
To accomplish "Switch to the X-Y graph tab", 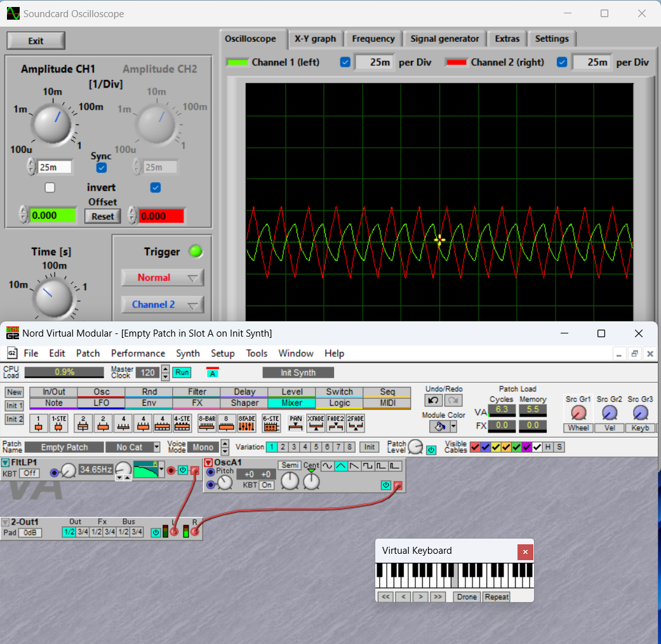I will (316, 39).
